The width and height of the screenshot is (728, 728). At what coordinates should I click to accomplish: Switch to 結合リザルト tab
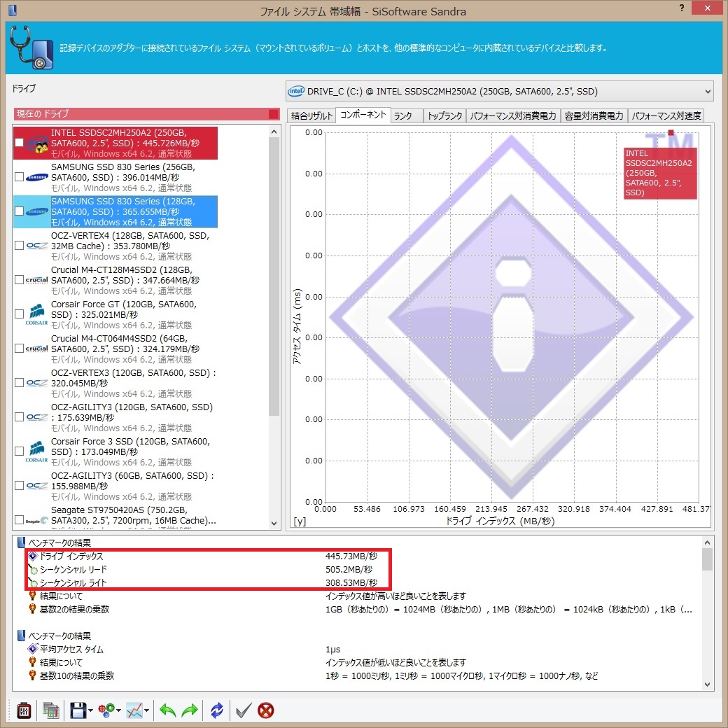click(311, 115)
